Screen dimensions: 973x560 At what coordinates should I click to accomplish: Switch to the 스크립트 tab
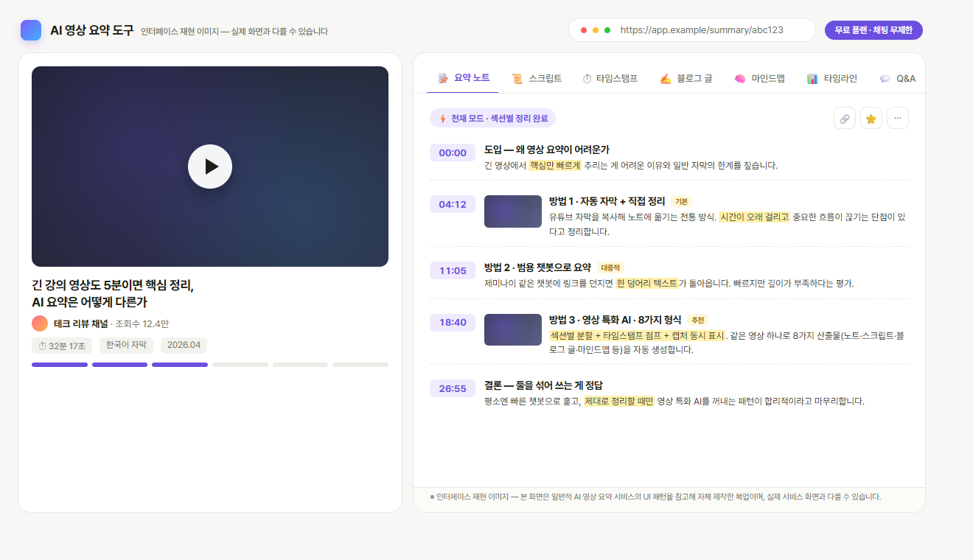[536, 77]
